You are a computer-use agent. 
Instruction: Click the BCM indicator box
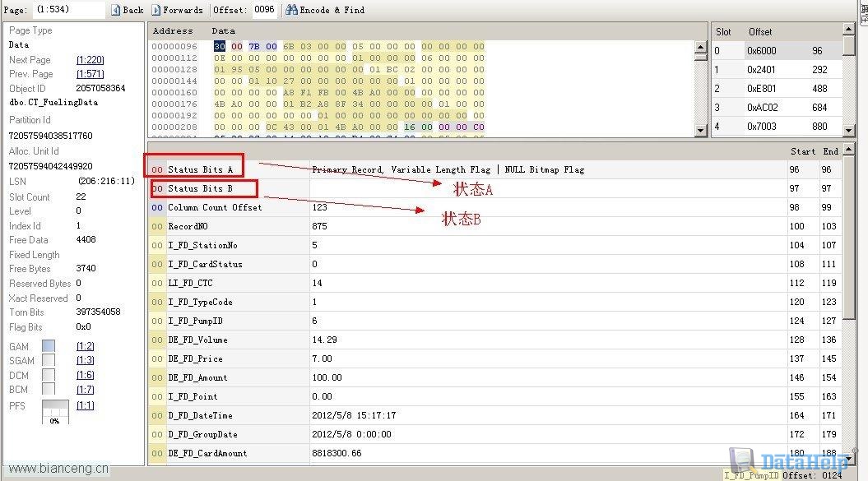(x=49, y=389)
